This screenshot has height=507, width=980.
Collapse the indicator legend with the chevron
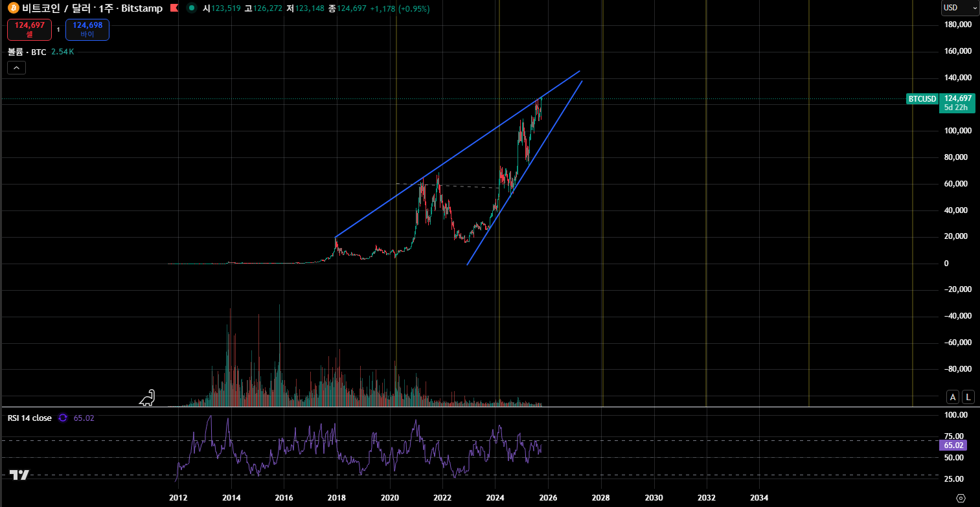(x=17, y=67)
